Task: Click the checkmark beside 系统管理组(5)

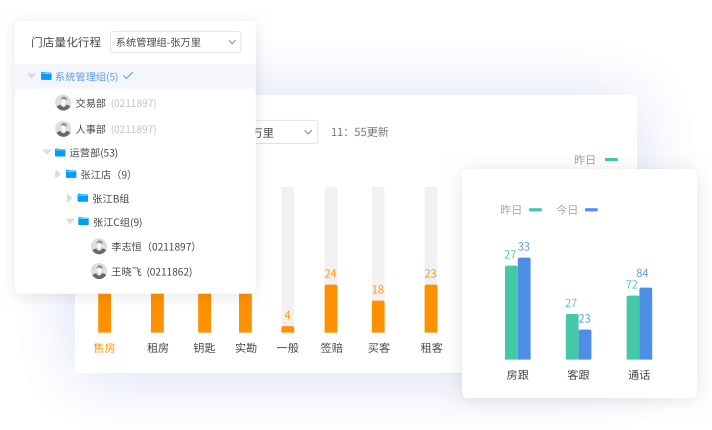Action: tap(128, 76)
